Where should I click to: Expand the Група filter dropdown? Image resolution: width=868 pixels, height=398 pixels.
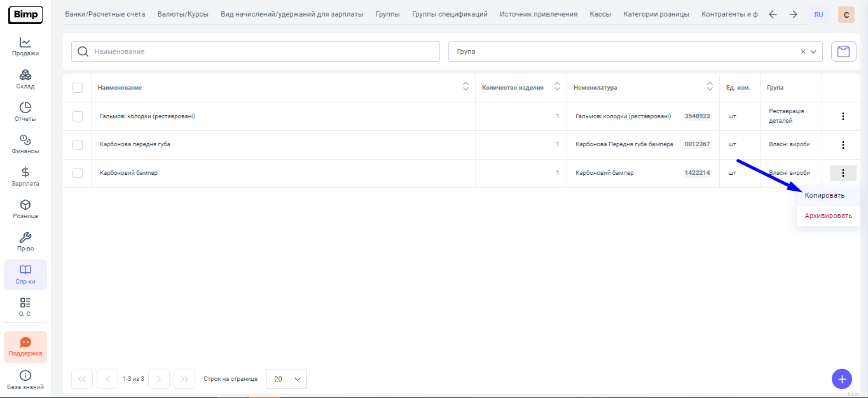(814, 51)
